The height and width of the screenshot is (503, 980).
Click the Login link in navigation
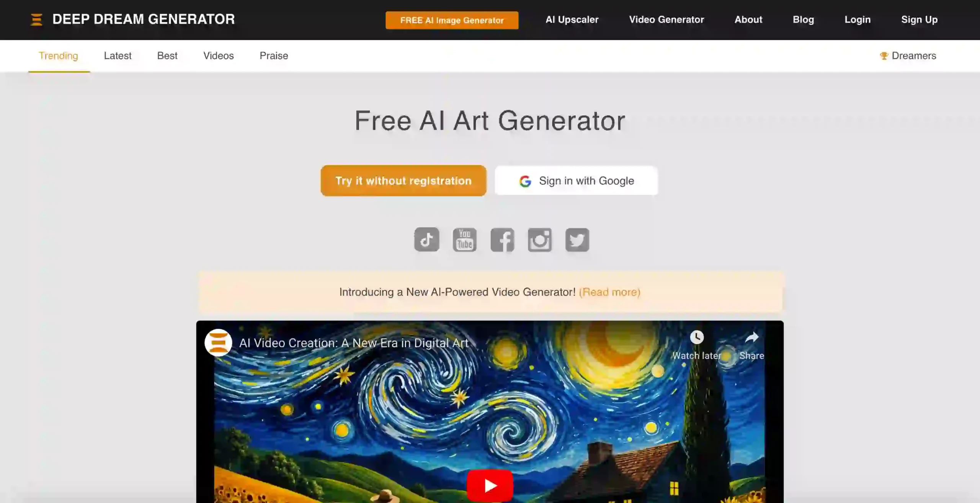click(x=857, y=19)
